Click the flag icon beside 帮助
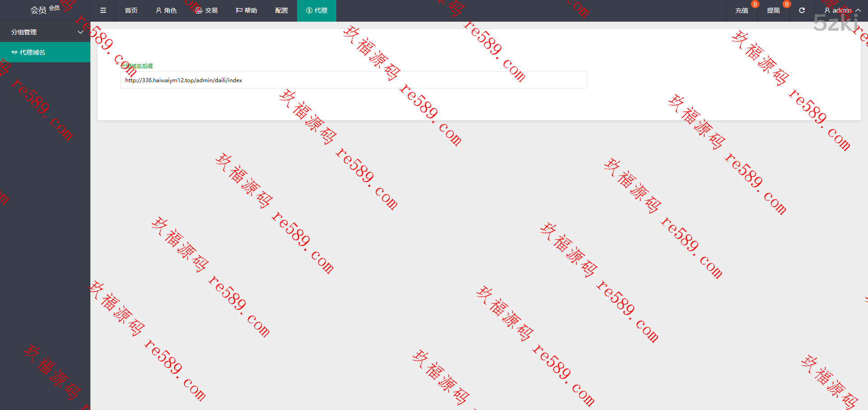This screenshot has width=868, height=410. click(239, 10)
